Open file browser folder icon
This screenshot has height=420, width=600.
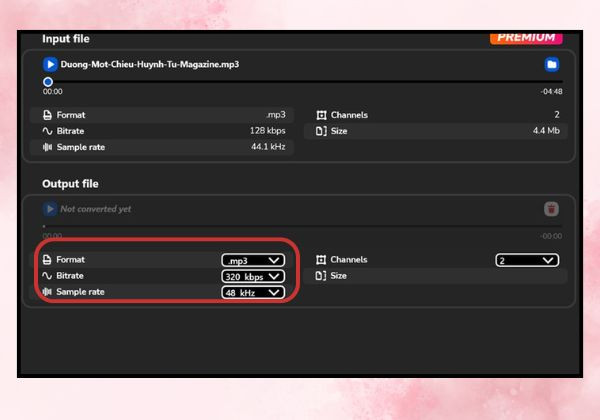coord(551,64)
